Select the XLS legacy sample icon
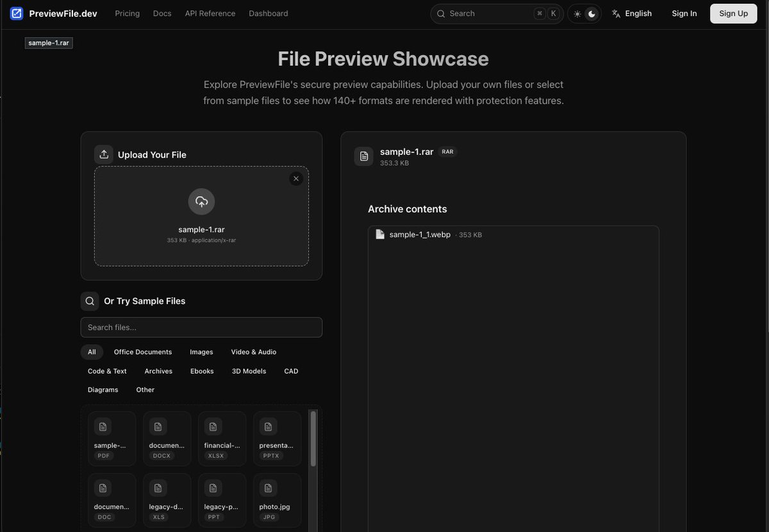 tap(158, 488)
